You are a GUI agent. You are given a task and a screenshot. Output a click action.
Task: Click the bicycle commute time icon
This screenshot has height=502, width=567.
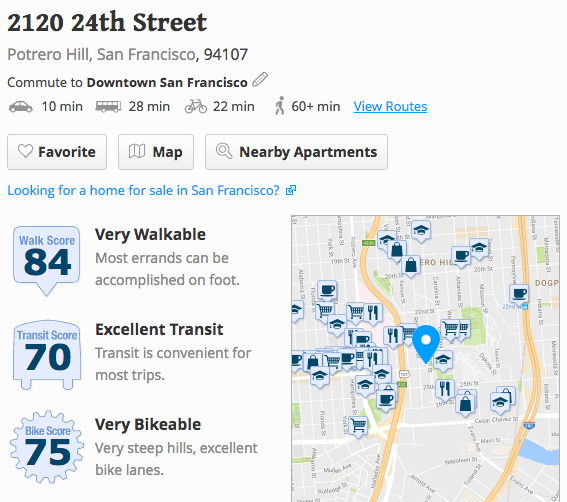click(x=196, y=107)
